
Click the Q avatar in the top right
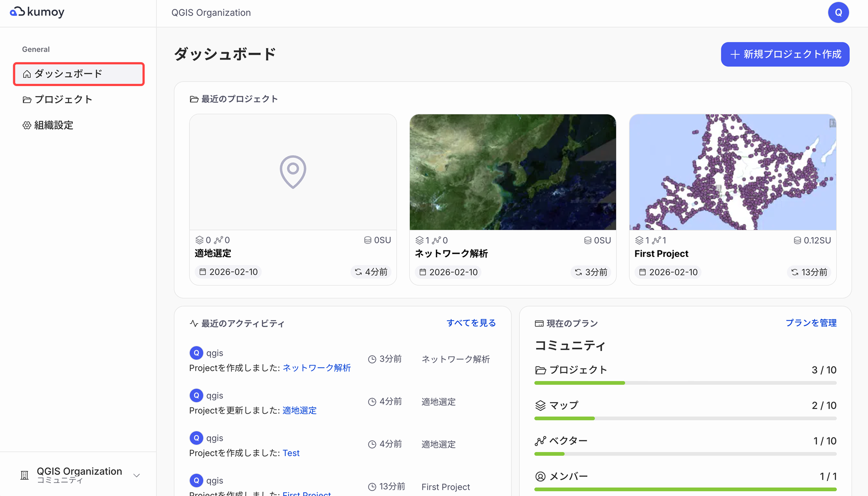[x=838, y=12]
